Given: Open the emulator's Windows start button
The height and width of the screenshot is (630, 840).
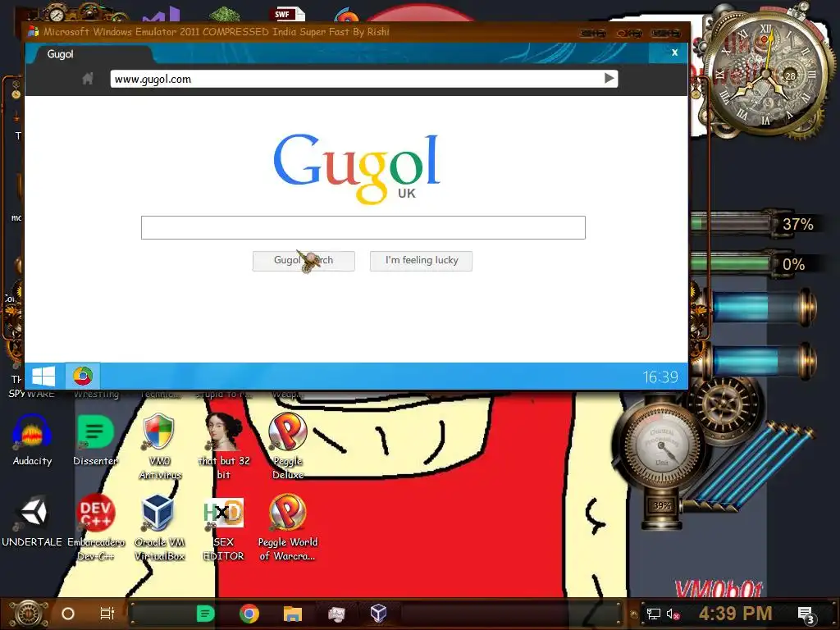Looking at the screenshot, I should pyautogui.click(x=44, y=376).
